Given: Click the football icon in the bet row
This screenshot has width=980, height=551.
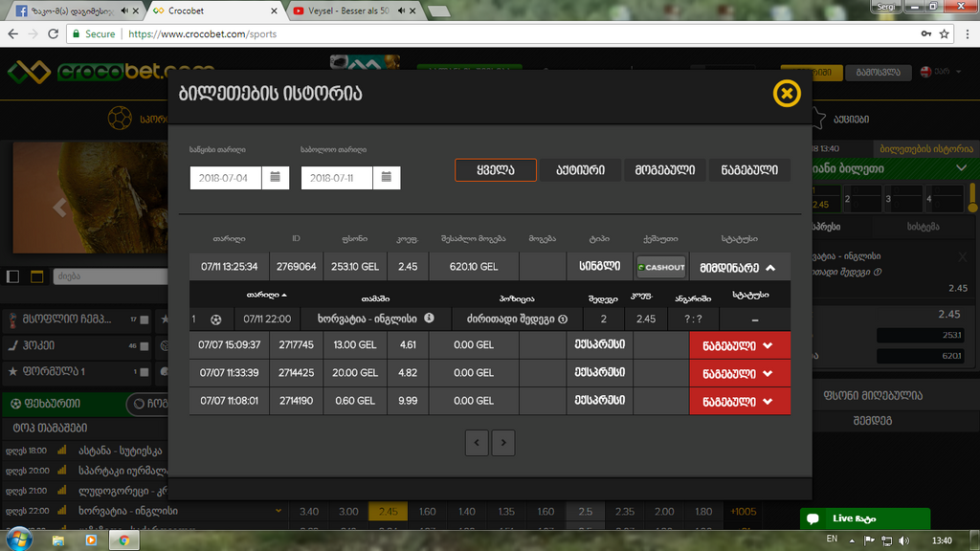Looking at the screenshot, I should tap(215, 320).
